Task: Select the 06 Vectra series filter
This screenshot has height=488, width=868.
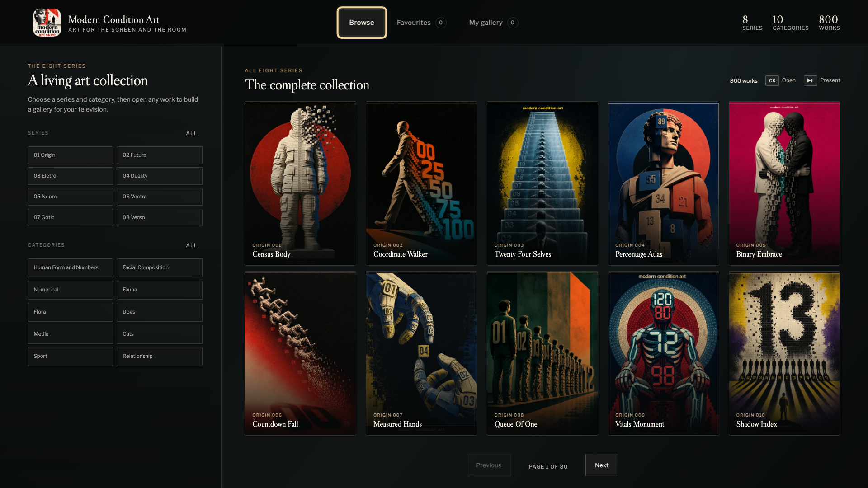Action: tap(160, 197)
